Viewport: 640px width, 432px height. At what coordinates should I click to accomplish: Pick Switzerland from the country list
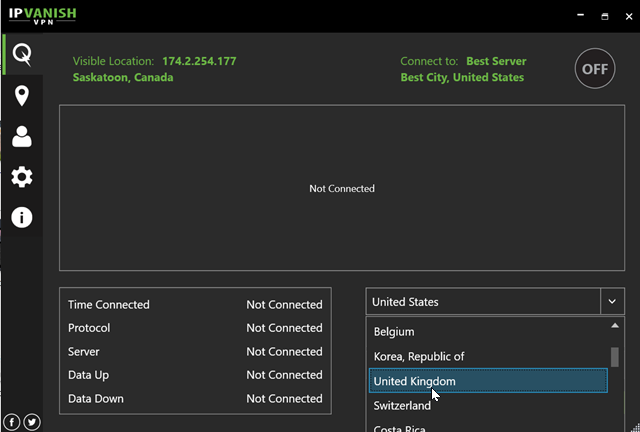488,405
